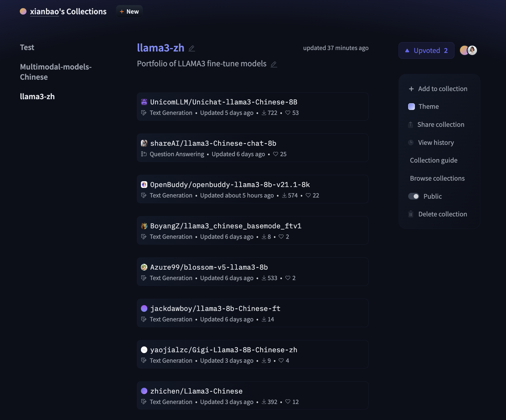Open the Collection guide link
Screen dimensions: 506x420
pyautogui.click(x=434, y=160)
